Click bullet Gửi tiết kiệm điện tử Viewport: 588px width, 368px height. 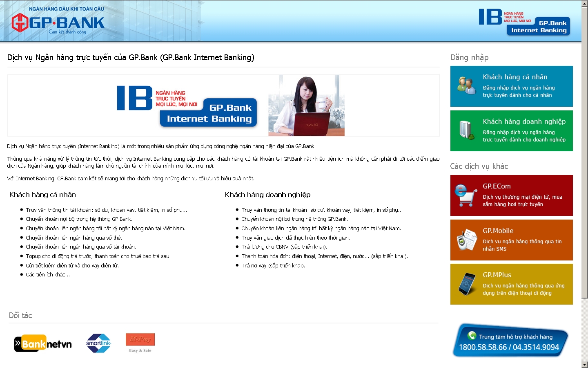[x=72, y=265]
